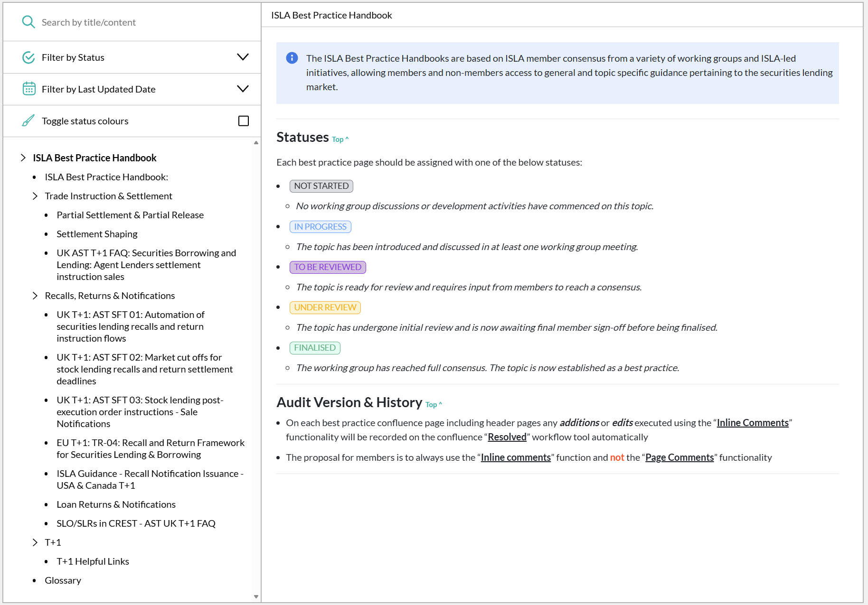Click the calendar icon for date filter

pos(28,89)
